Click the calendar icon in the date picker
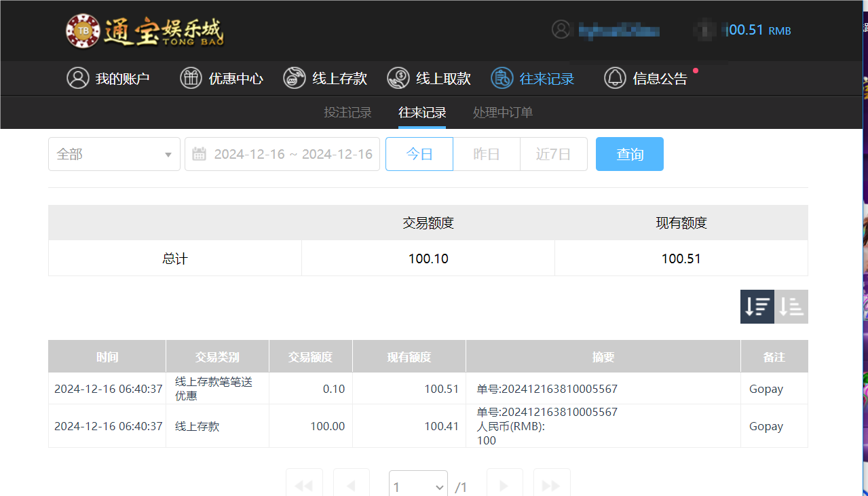 click(199, 154)
